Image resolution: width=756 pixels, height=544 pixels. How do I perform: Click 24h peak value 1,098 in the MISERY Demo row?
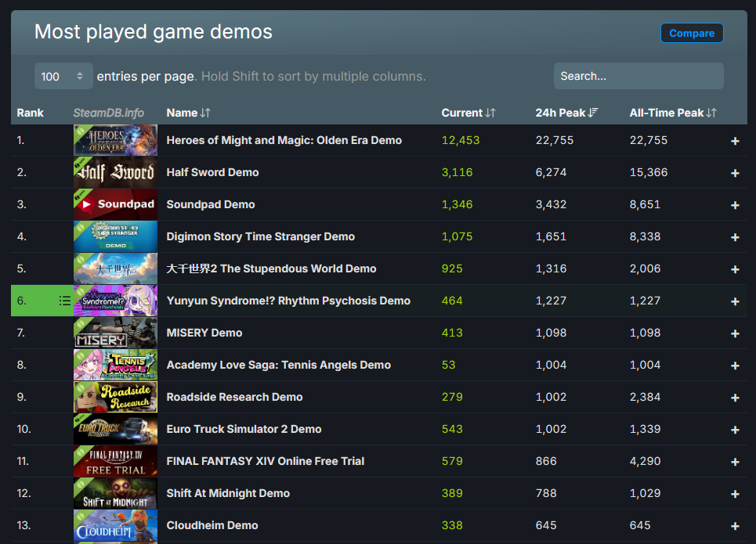(551, 333)
